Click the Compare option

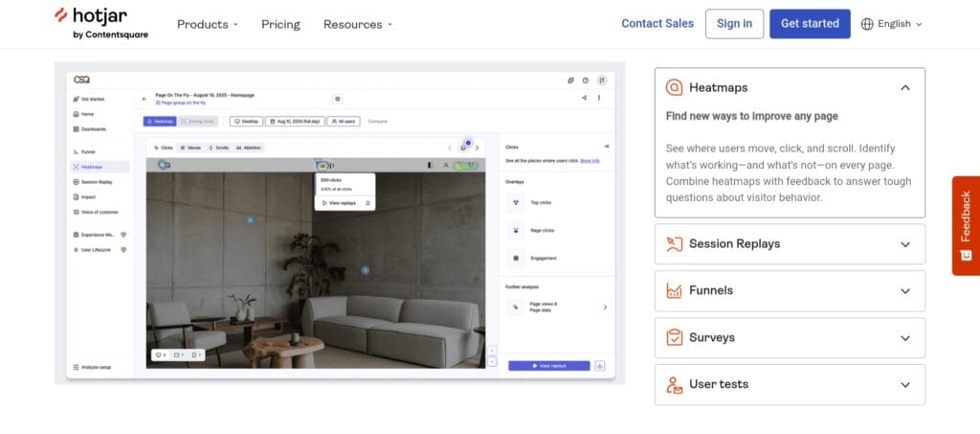click(x=377, y=122)
